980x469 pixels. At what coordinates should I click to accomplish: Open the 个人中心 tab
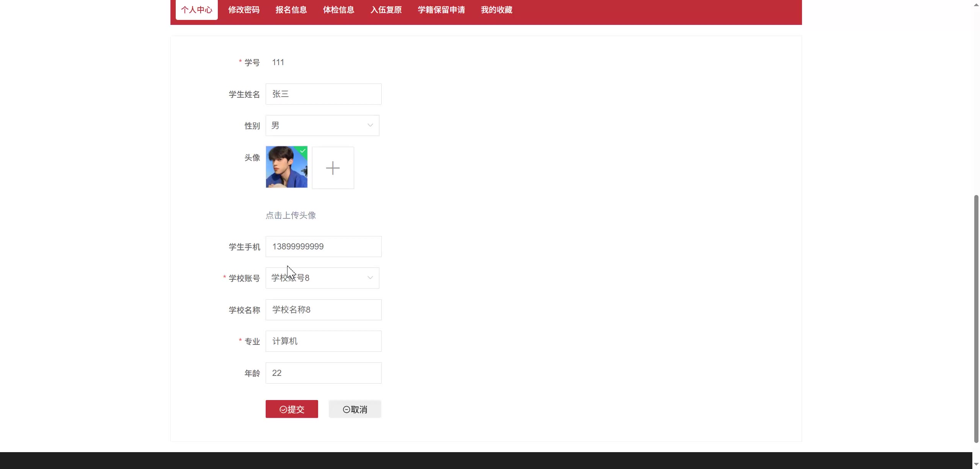point(196,10)
